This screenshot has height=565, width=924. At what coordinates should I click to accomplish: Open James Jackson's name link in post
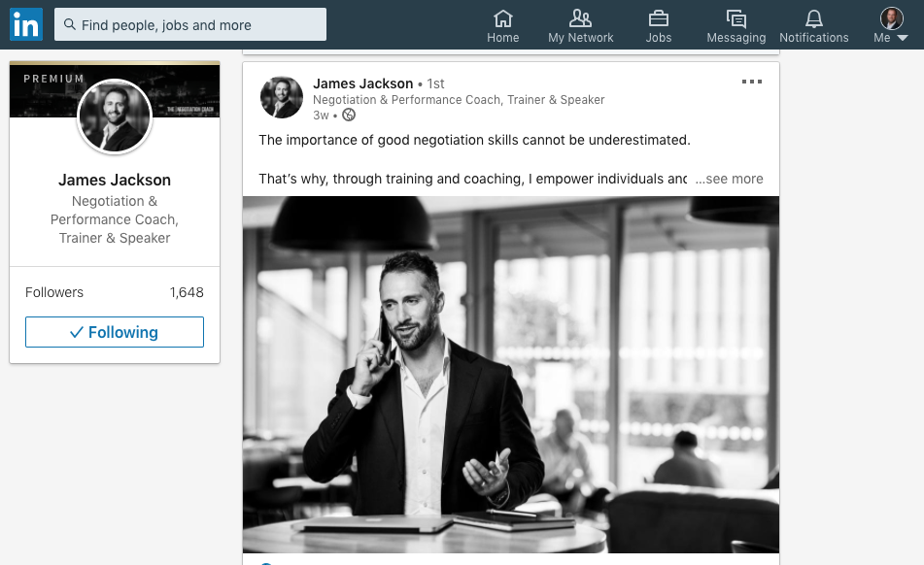click(363, 83)
